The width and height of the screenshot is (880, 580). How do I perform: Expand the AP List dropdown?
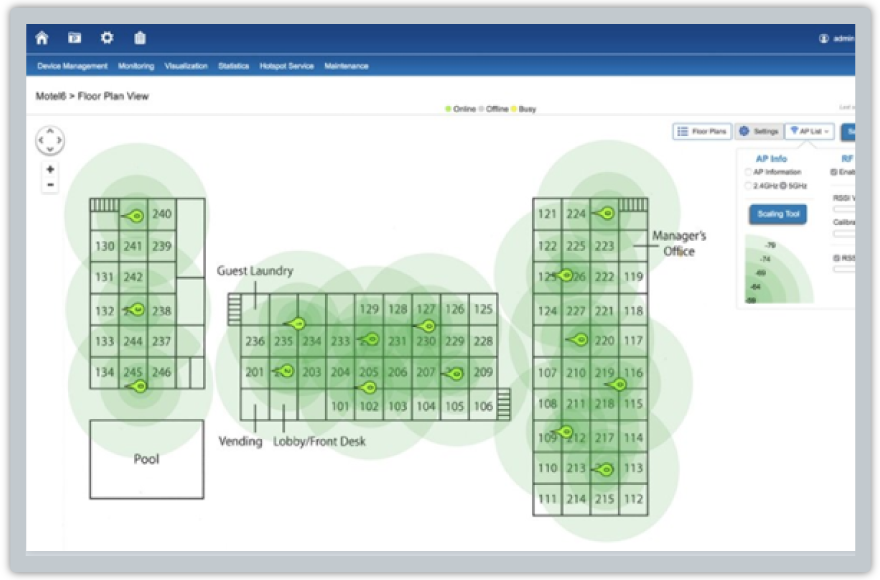[x=809, y=131]
